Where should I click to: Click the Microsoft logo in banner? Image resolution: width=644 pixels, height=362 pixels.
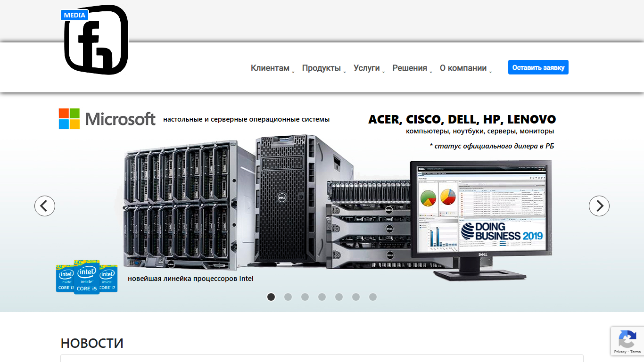(107, 119)
